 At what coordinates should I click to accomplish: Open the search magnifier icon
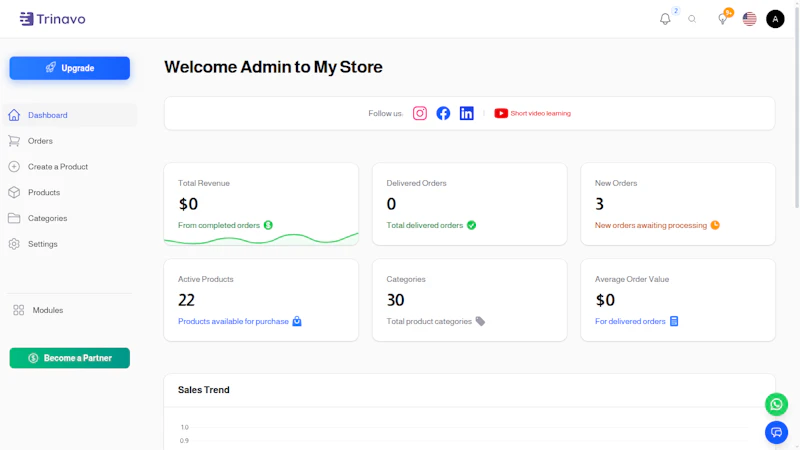[692, 19]
